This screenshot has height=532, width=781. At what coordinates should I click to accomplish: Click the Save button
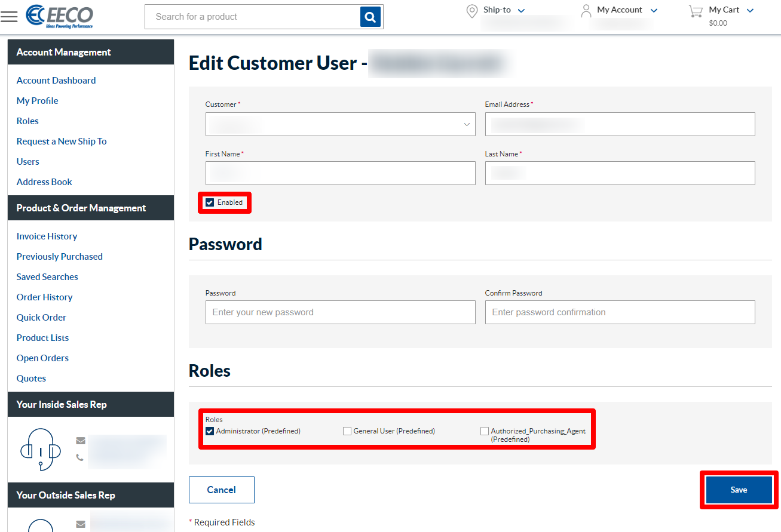tap(739, 490)
